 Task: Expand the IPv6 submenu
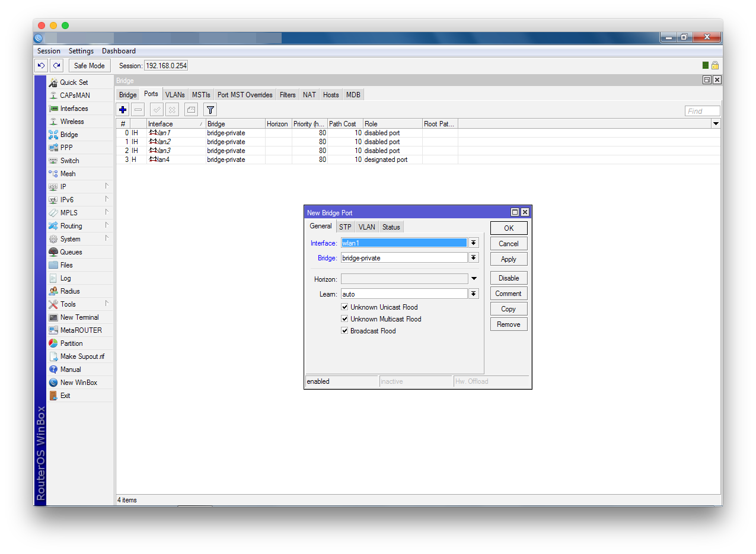click(107, 200)
